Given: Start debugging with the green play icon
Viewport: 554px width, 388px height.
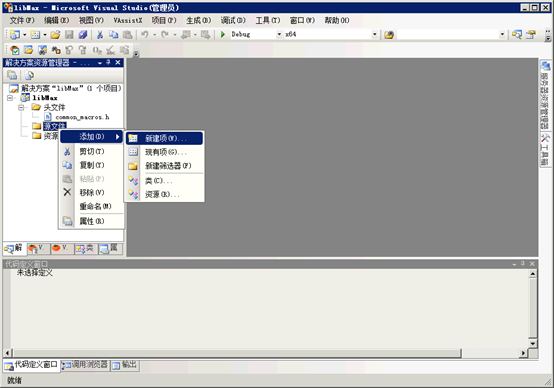Looking at the screenshot, I should [x=223, y=35].
